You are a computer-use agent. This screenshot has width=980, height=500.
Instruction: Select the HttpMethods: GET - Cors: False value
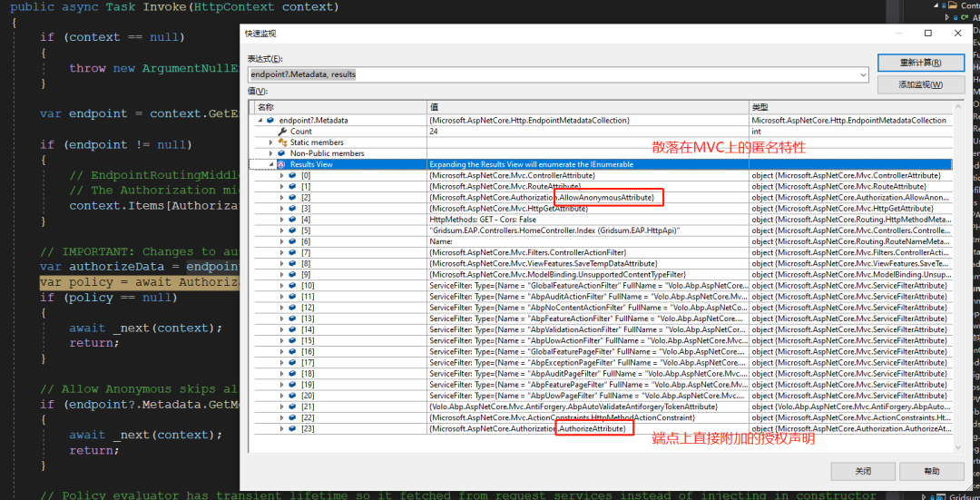coord(588,220)
